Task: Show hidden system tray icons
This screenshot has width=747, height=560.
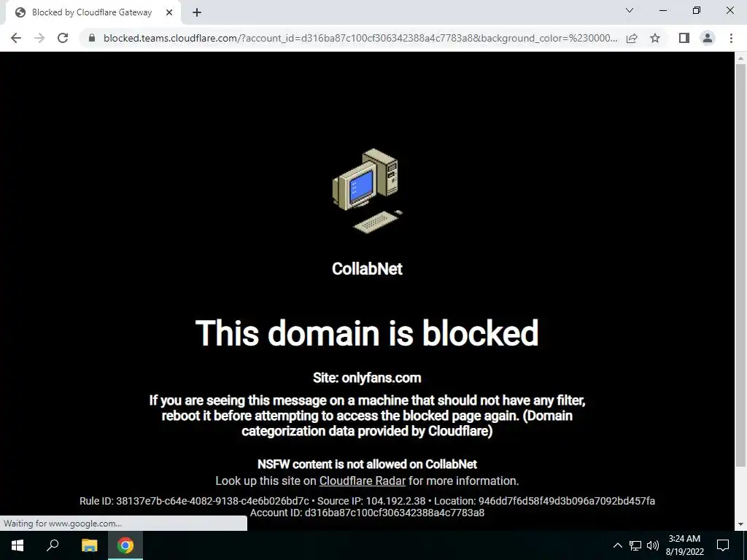Action: 617,545
